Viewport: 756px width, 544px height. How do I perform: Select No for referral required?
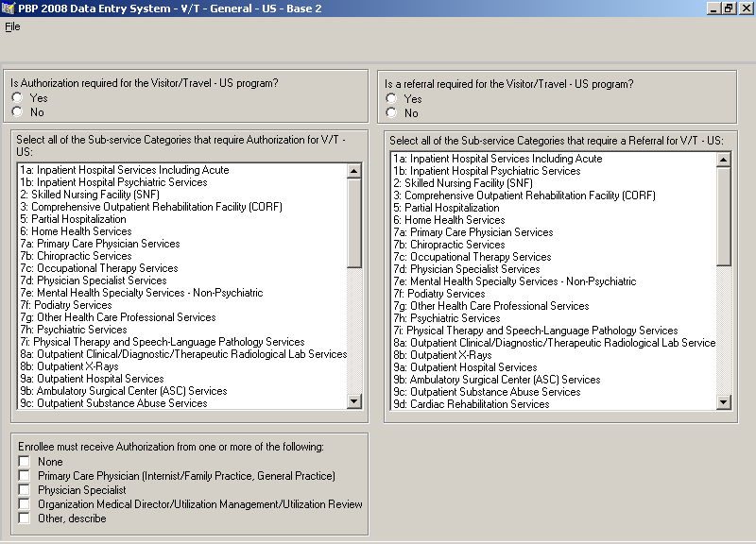[x=391, y=112]
